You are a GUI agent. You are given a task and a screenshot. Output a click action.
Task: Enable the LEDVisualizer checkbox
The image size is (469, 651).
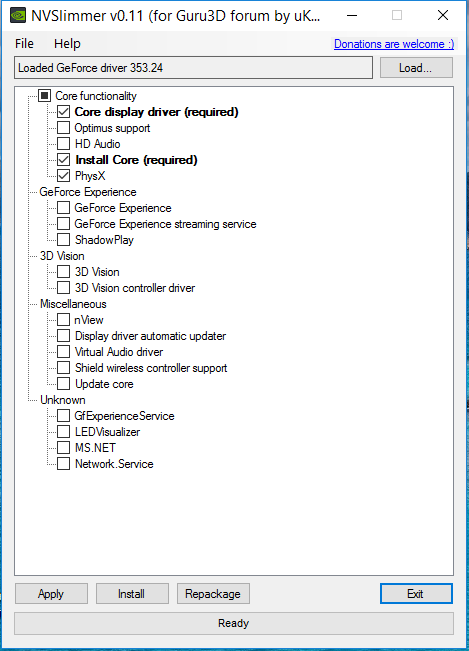64,432
